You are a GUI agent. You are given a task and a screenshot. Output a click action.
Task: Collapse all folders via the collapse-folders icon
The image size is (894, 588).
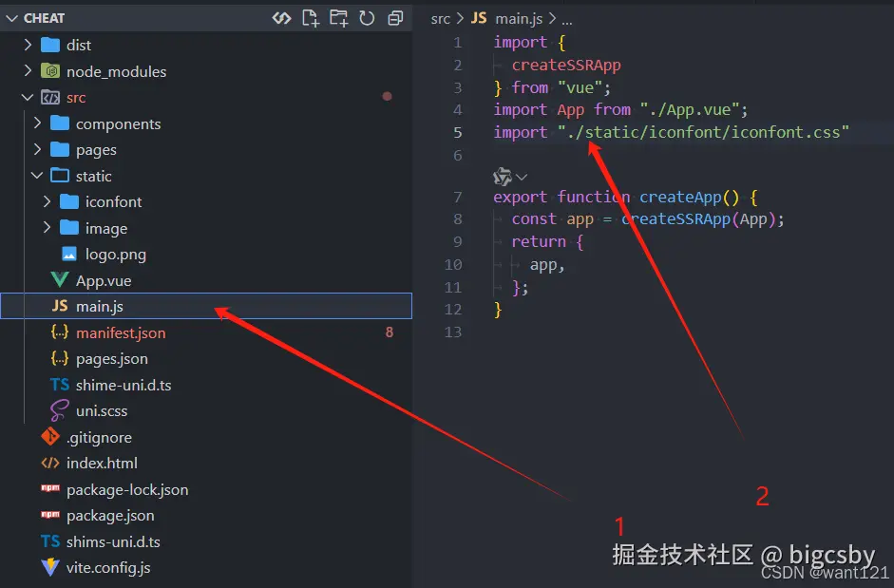tap(395, 17)
